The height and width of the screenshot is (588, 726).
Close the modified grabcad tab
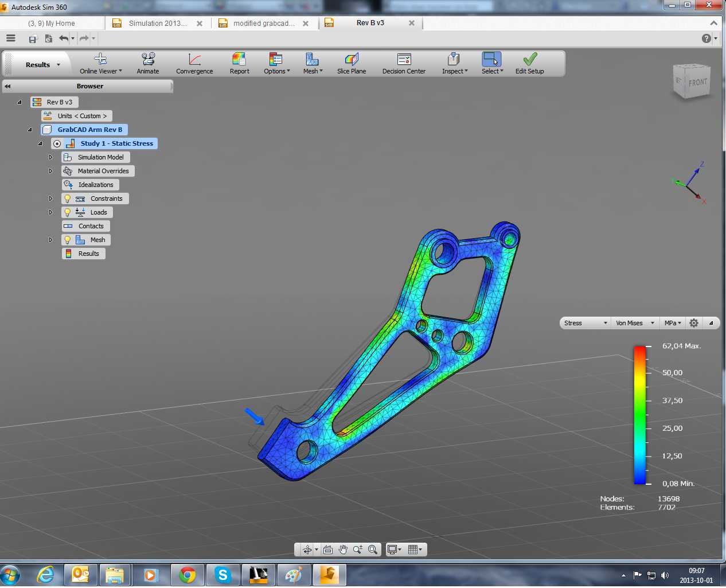pos(306,24)
